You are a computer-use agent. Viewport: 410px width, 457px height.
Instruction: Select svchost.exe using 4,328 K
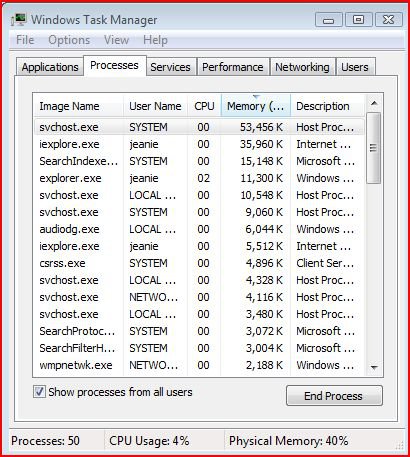pyautogui.click(x=199, y=280)
